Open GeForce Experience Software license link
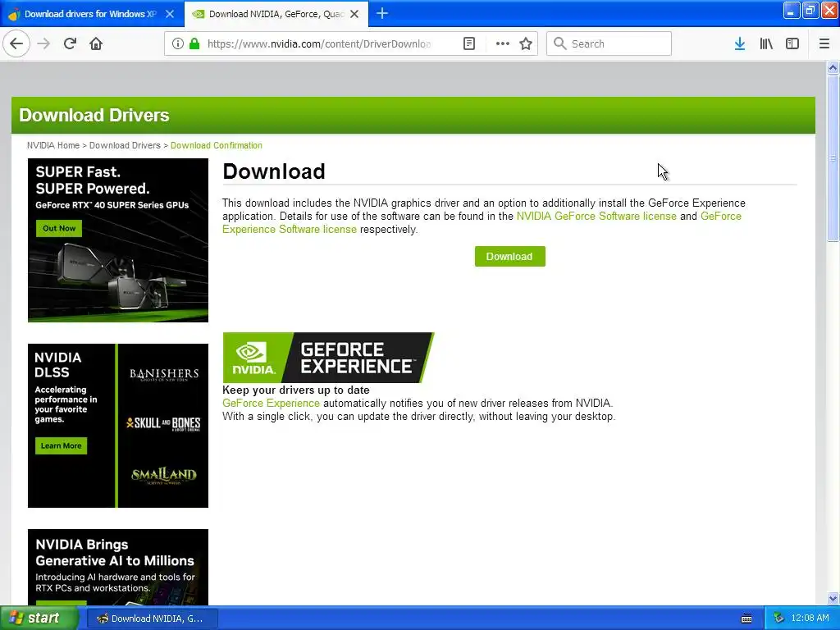 tap(290, 230)
